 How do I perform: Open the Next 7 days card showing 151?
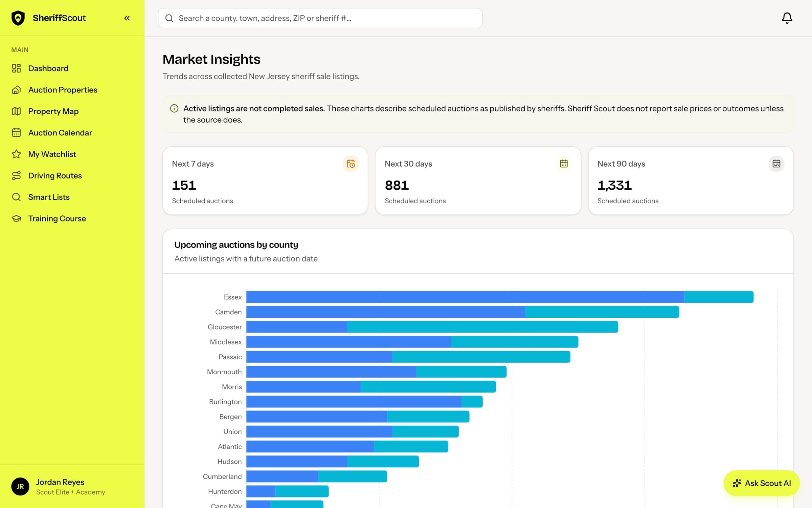point(265,181)
